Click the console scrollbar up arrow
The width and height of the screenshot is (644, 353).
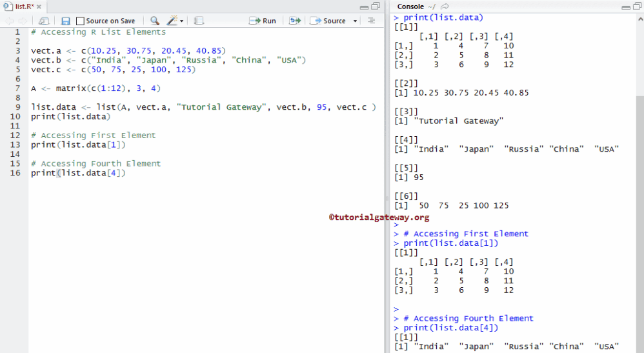click(x=640, y=19)
